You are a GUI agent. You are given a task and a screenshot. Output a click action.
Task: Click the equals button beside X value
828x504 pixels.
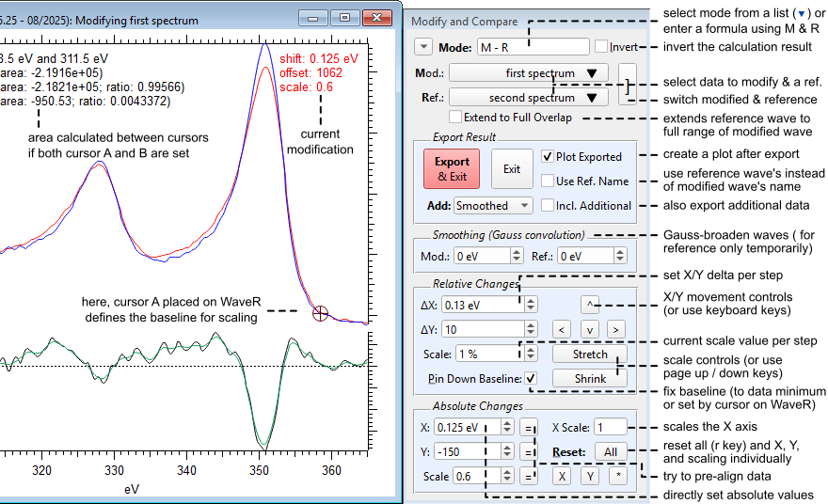pyautogui.click(x=529, y=427)
